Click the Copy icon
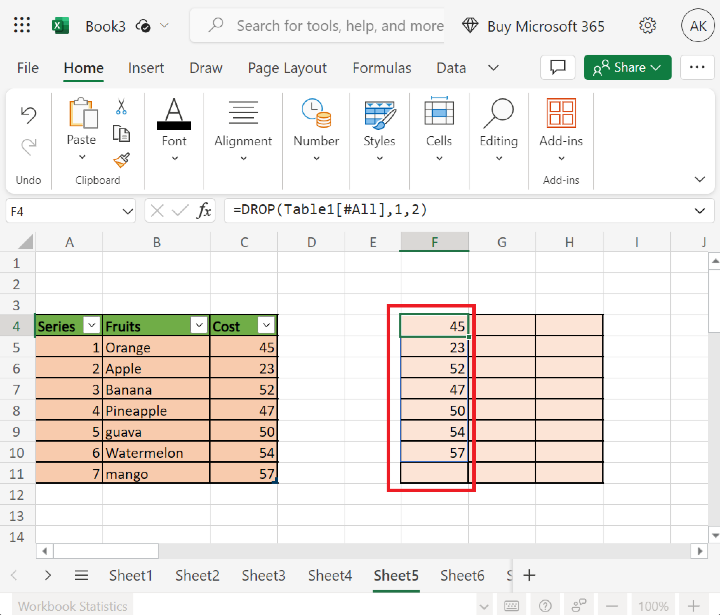Viewport: 720px width, 615px height. [121, 133]
